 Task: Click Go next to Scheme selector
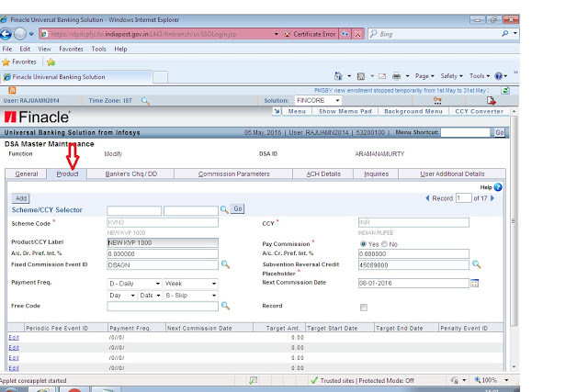point(237,208)
